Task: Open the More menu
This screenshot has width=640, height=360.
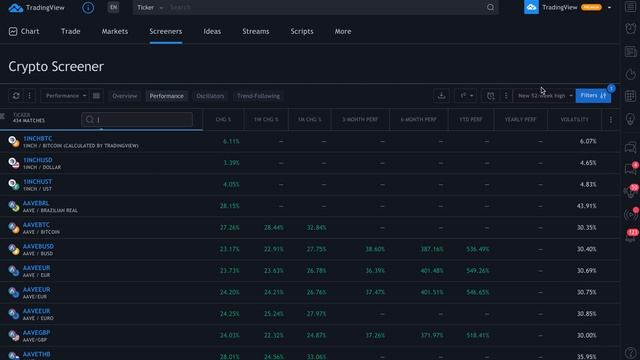Action: (x=343, y=31)
